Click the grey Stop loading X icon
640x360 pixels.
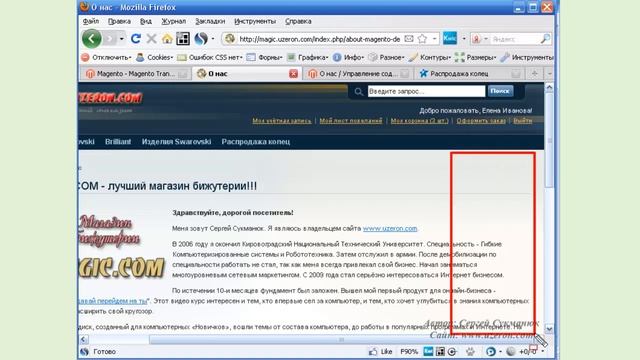pyautogui.click(x=151, y=39)
